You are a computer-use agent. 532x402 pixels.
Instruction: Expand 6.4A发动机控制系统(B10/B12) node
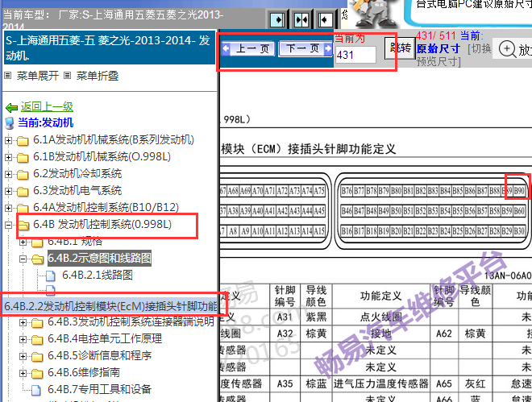click(9, 208)
